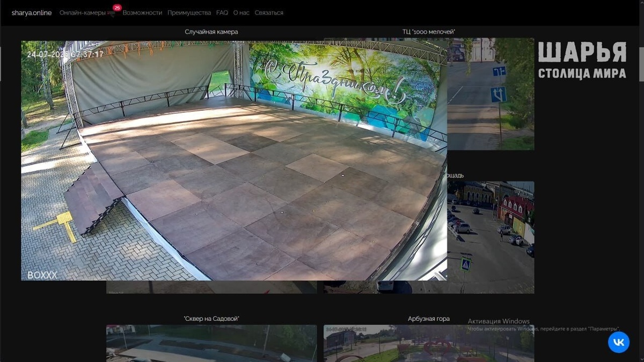Screen dimensions: 644x362
Task: Open the sharya.online home link
Action: (x=32, y=12)
